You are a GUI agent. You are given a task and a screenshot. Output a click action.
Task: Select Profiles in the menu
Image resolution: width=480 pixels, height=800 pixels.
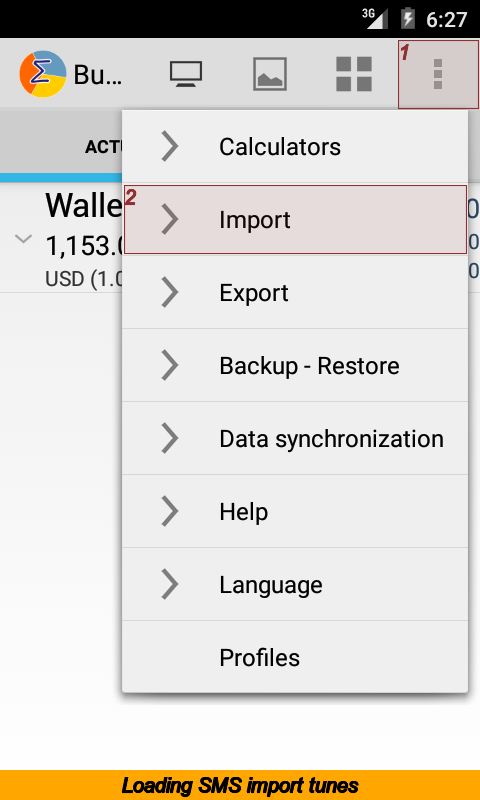295,657
